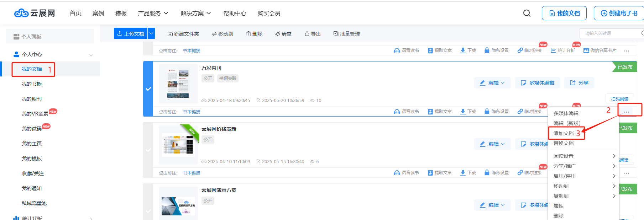Open 语音读书 for 云展网价格表新

406,173
